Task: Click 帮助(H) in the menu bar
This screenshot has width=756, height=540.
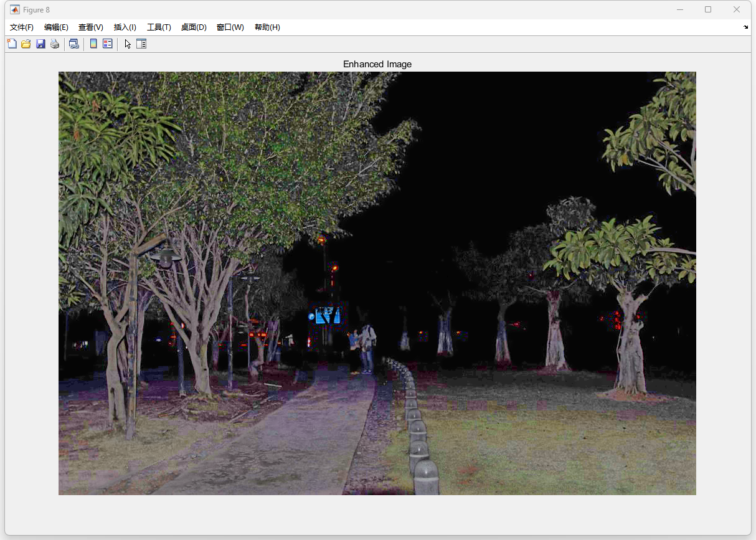Action: 267,27
